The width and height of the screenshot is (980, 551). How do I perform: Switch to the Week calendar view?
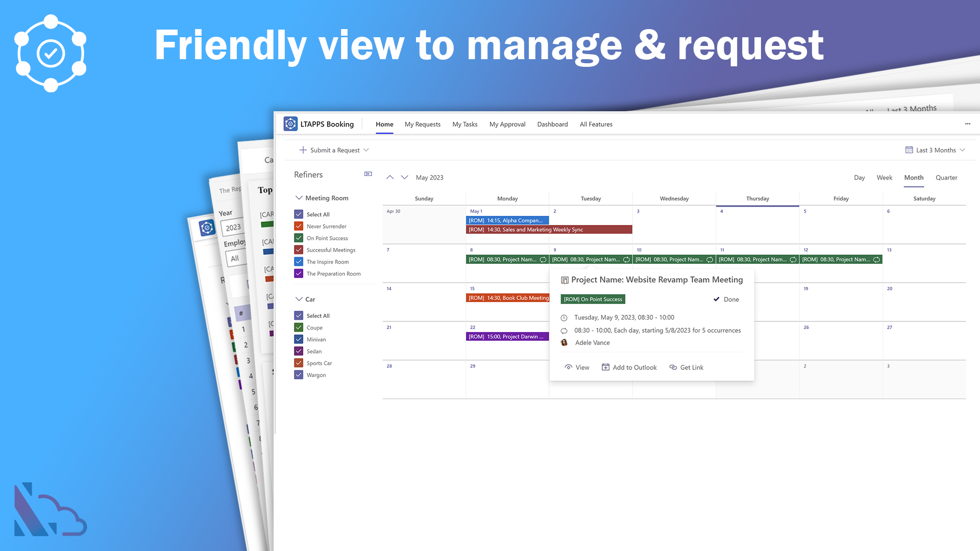pos(884,178)
